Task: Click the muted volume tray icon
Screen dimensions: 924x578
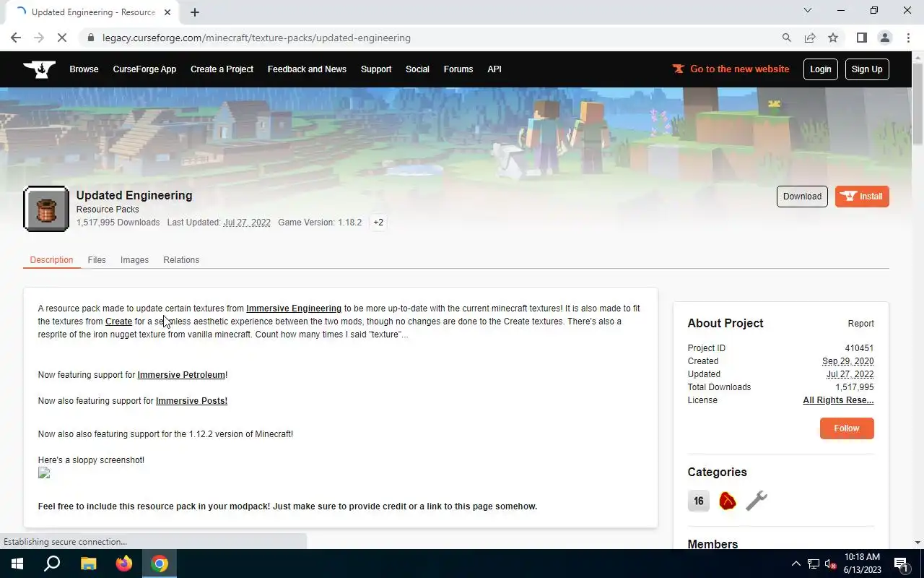Action: coord(830,564)
